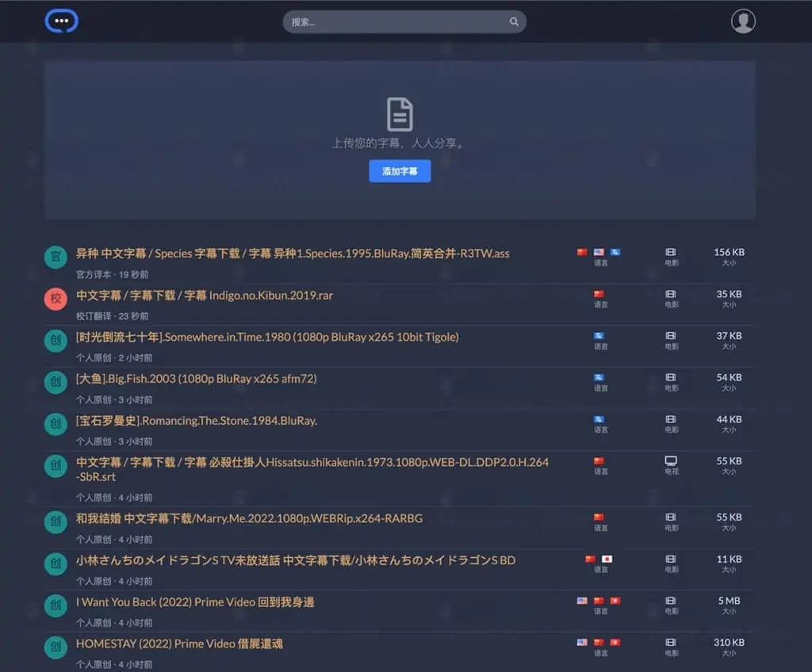This screenshot has width=812, height=672.
Task: Click the search magnifier icon
Action: coord(514,21)
